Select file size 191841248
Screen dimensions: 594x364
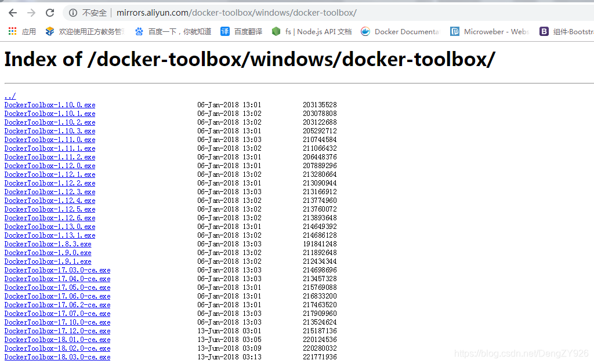(x=320, y=244)
